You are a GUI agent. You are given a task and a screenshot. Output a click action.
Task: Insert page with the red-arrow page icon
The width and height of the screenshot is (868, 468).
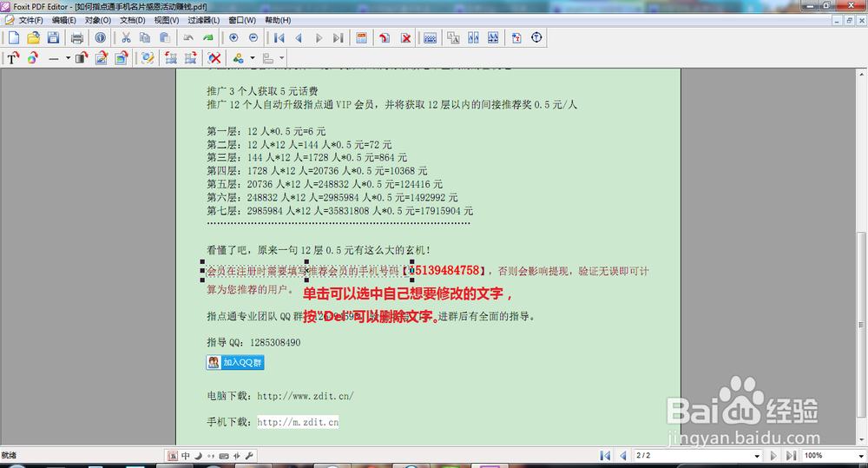pyautogui.click(x=385, y=37)
